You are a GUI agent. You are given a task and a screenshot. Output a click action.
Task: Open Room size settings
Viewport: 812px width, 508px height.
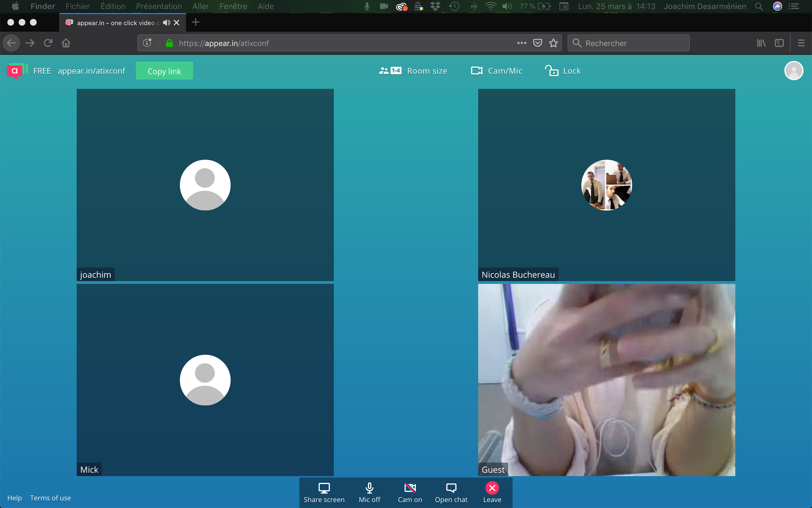[413, 71]
